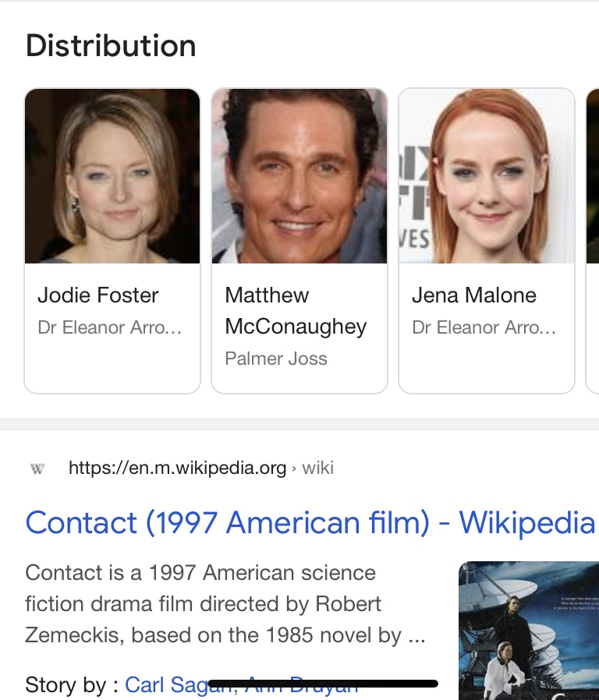Tap the Dr Eleanor Arro… role under Jena Malone
599x700 pixels.
pyautogui.click(x=484, y=327)
